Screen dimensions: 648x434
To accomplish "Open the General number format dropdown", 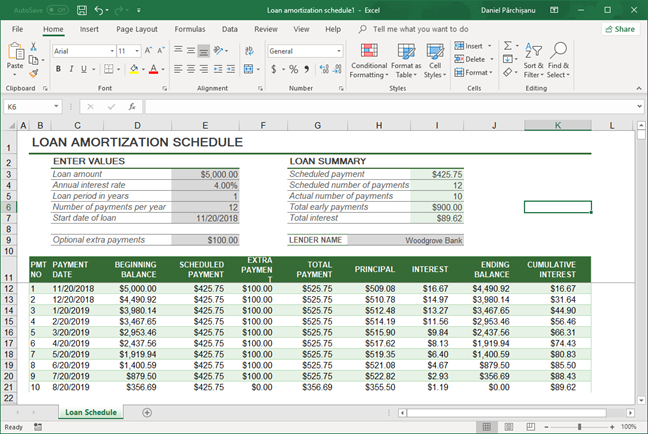I will (337, 50).
